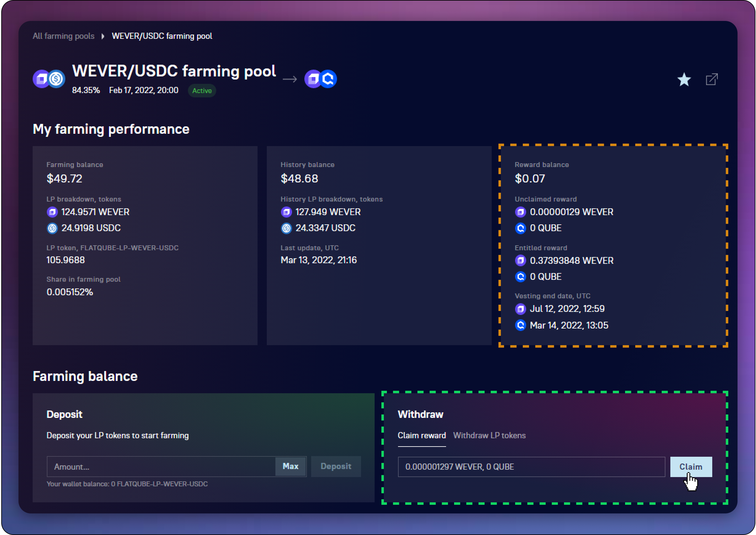Click QUBE icon under Unclaimed reward
This screenshot has height=535, width=756.
pos(520,228)
